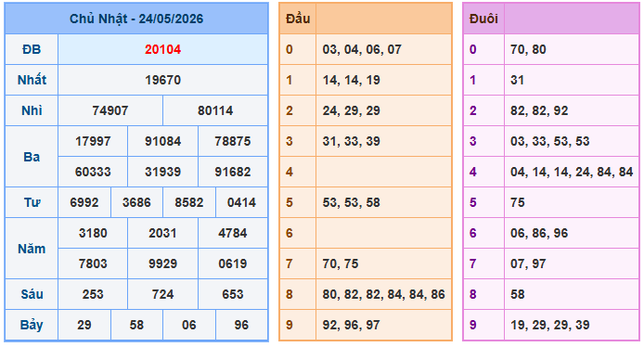The width and height of the screenshot is (644, 347).
Task: Click the Sáu prize number 653
Action: [x=233, y=294]
